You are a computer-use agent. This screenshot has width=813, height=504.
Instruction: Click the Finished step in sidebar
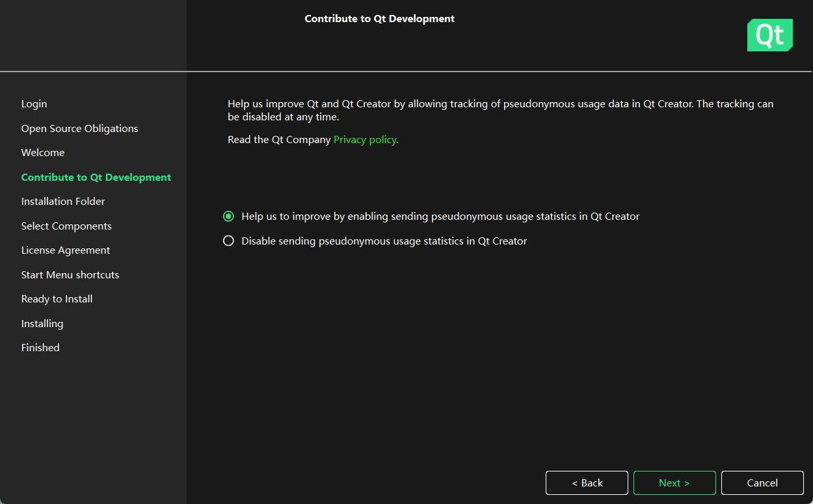pyautogui.click(x=40, y=348)
